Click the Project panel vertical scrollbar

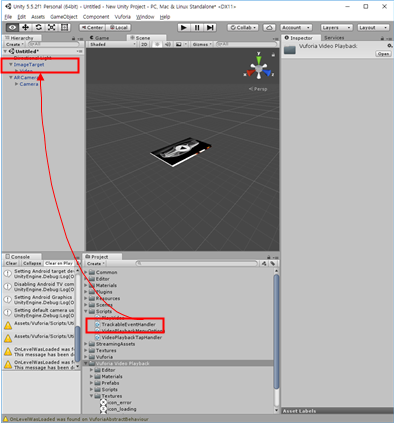click(x=276, y=333)
